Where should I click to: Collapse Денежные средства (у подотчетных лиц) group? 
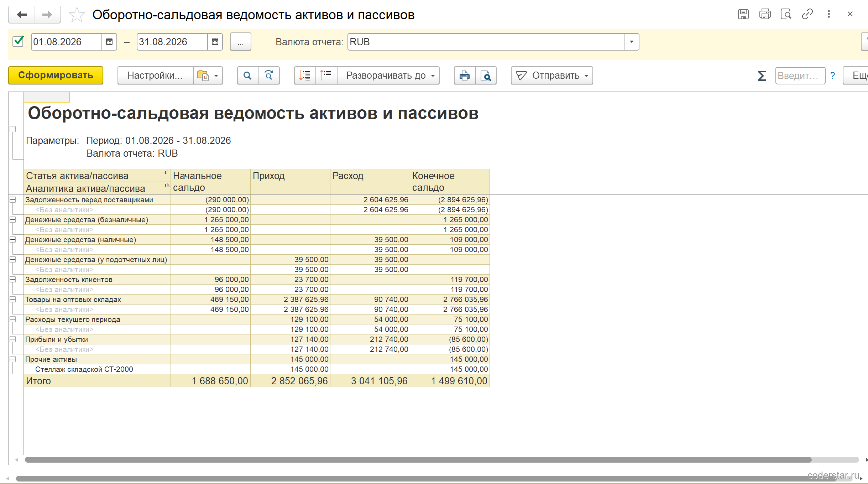[12, 260]
